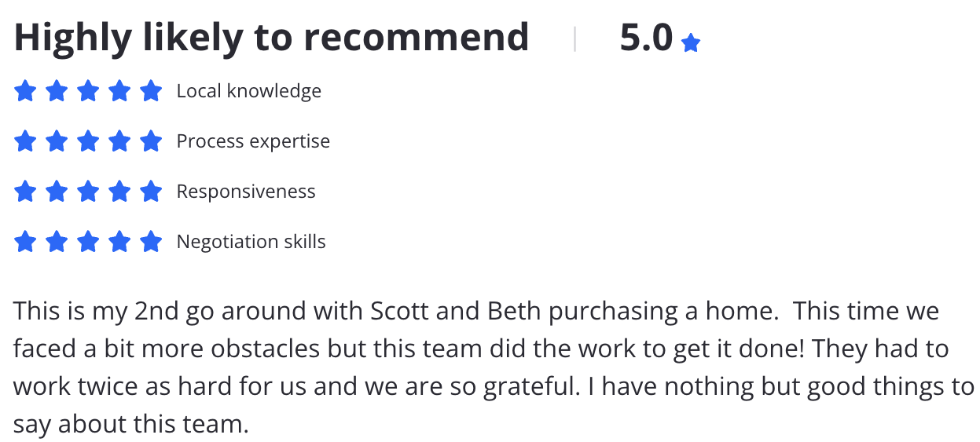This screenshot has width=980, height=442.
Task: Click the 5.0 rating score
Action: [x=646, y=38]
